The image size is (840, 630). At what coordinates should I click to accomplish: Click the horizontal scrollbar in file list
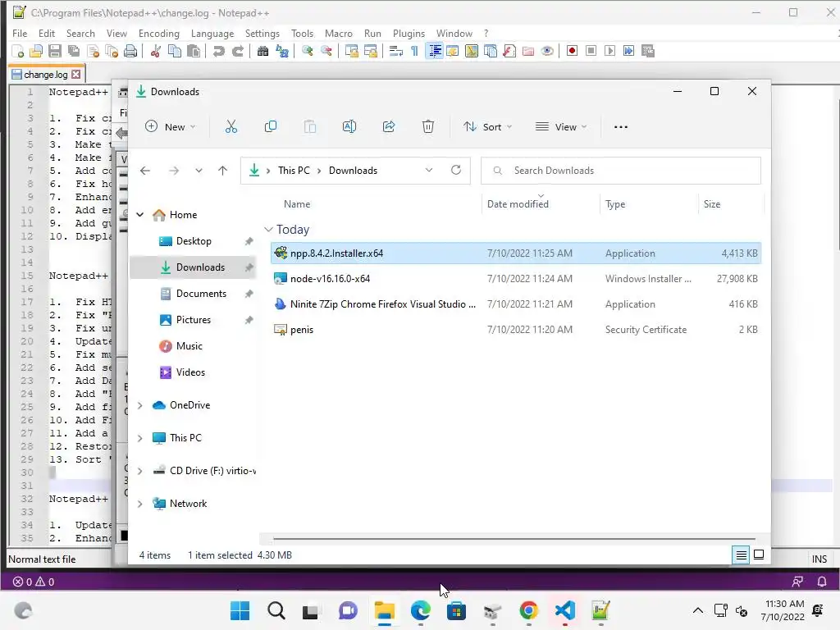[514, 538]
